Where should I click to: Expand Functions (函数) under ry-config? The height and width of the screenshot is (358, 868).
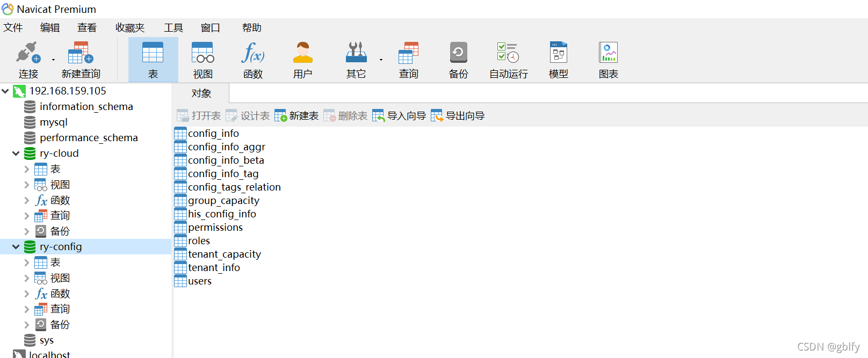pos(27,294)
